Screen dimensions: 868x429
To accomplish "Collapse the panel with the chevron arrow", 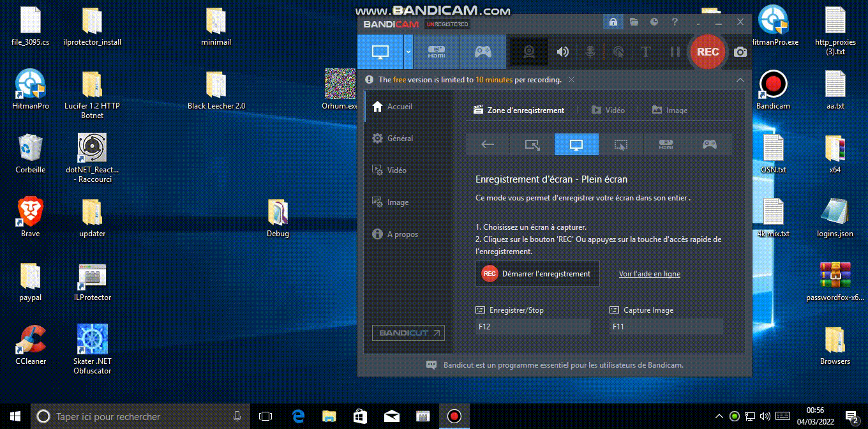I will (x=740, y=80).
